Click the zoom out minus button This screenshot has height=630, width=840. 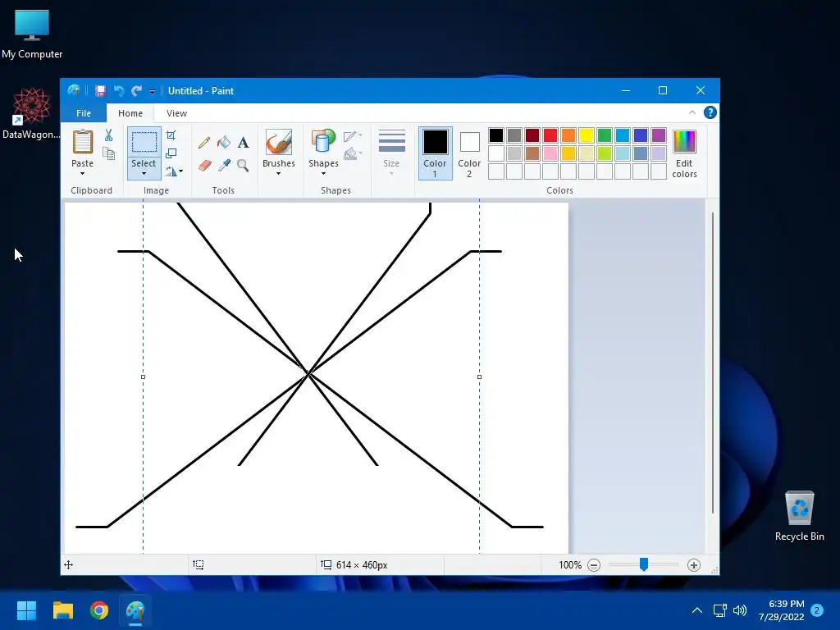594,565
